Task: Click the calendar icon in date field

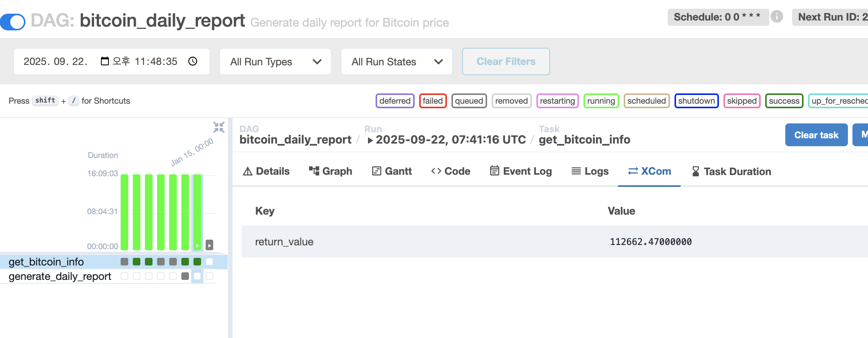Action: coord(105,61)
